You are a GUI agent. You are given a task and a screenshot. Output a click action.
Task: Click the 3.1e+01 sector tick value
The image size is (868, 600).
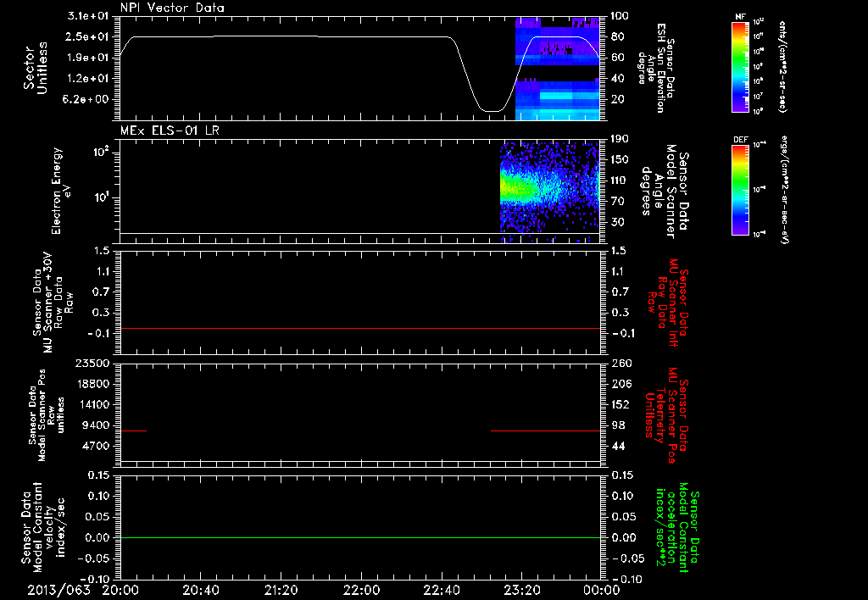click(88, 16)
